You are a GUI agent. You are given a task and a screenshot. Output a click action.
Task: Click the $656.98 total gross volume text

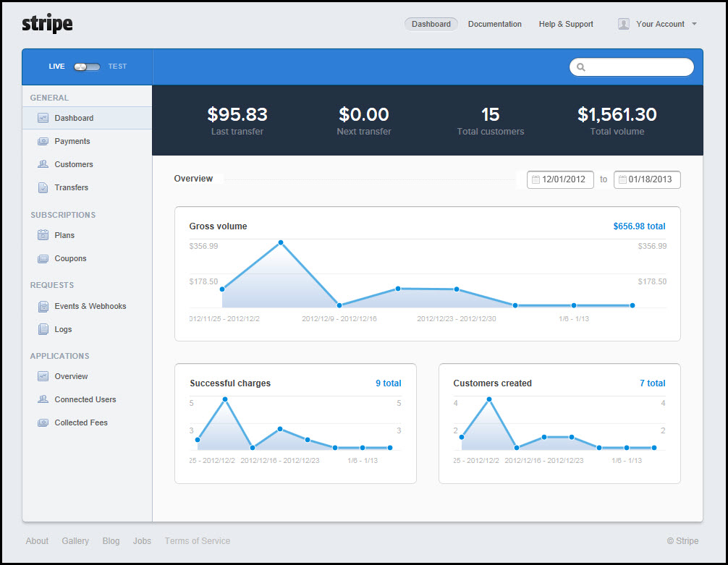click(639, 226)
